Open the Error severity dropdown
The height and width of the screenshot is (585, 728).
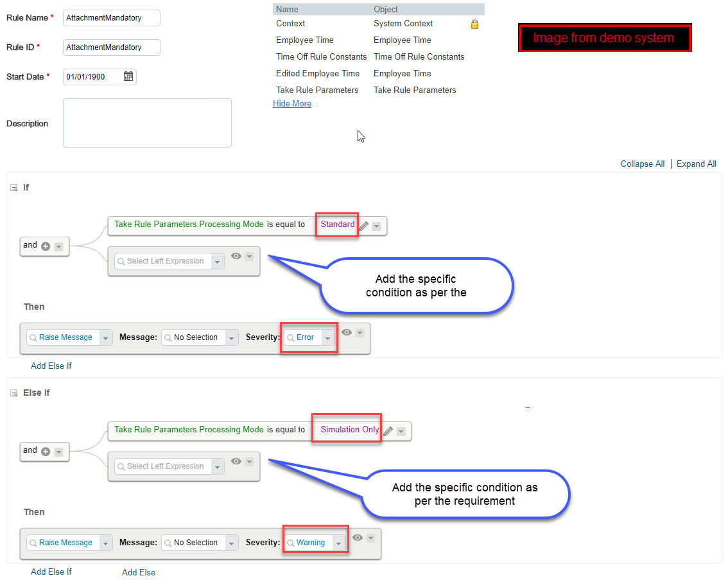(x=328, y=338)
